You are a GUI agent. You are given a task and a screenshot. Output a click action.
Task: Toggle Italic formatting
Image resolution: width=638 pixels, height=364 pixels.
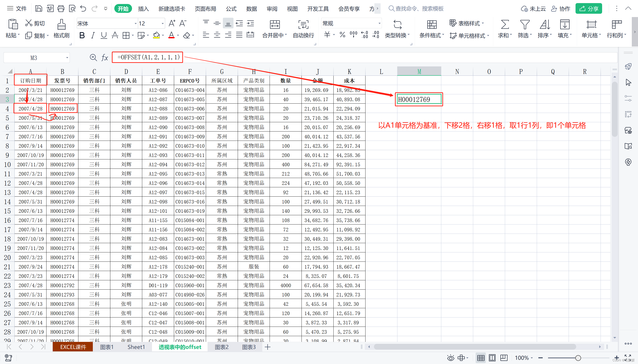pos(93,35)
